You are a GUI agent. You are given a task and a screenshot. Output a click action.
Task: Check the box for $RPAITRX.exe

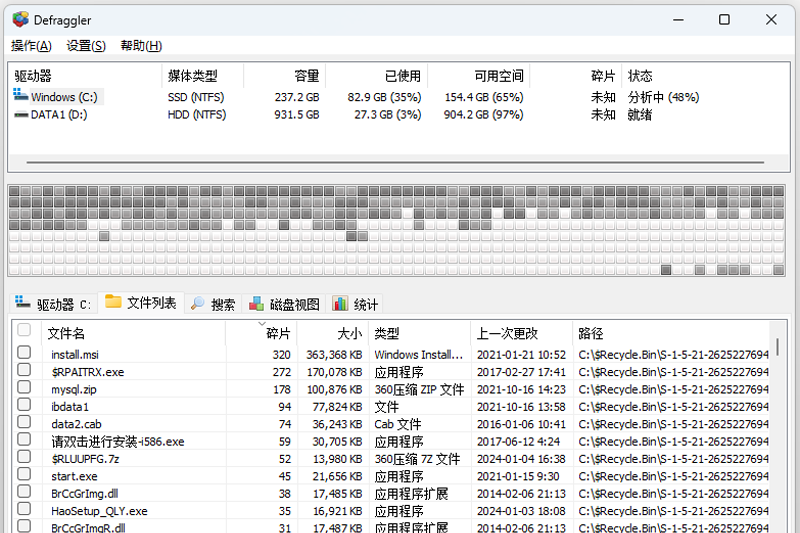point(24,370)
